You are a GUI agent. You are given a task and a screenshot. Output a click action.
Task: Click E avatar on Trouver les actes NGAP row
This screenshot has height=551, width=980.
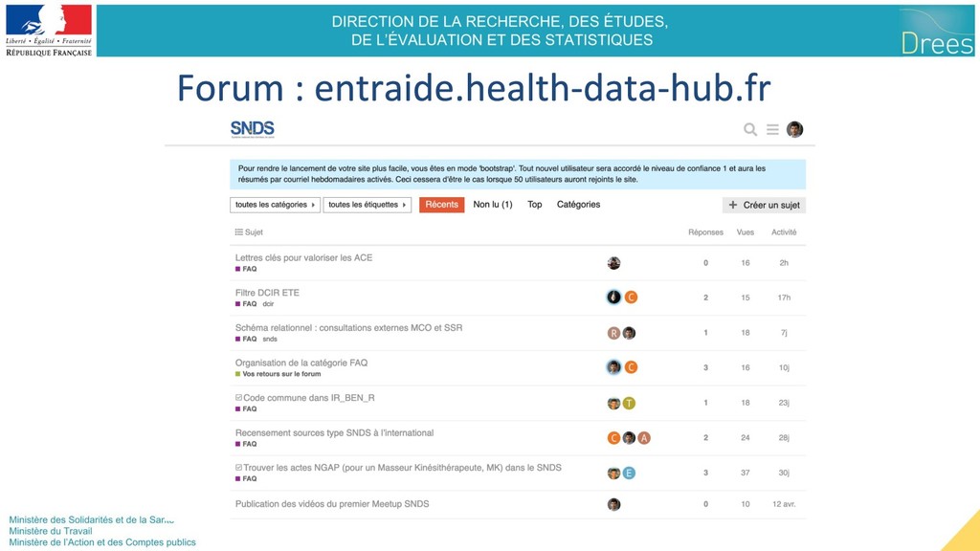pyautogui.click(x=629, y=473)
